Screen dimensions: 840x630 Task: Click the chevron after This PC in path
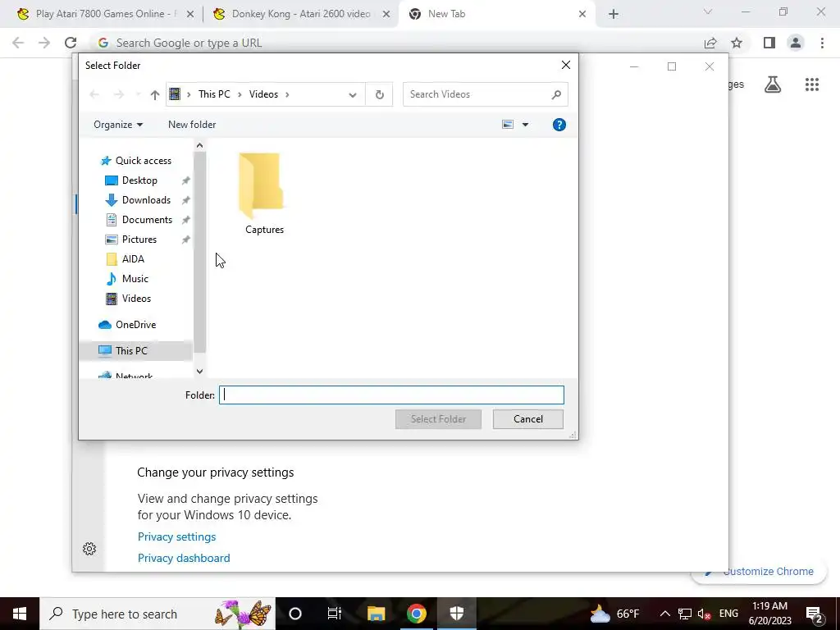[x=239, y=95]
